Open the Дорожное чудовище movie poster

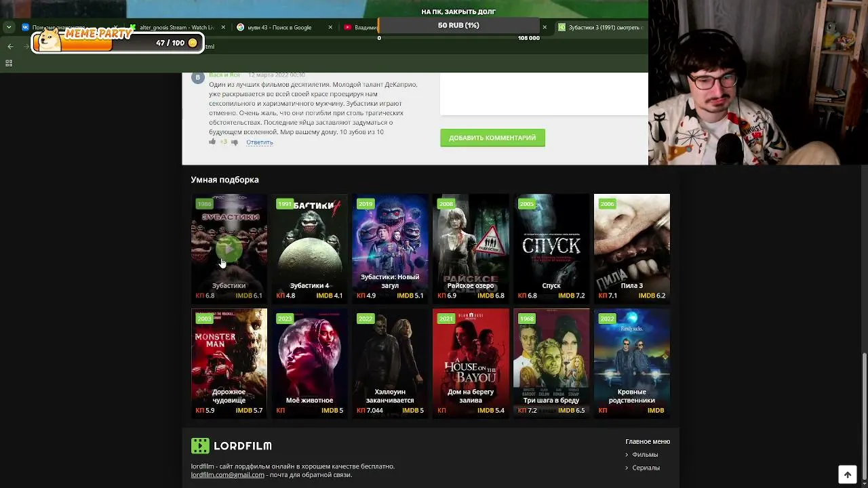coord(229,363)
